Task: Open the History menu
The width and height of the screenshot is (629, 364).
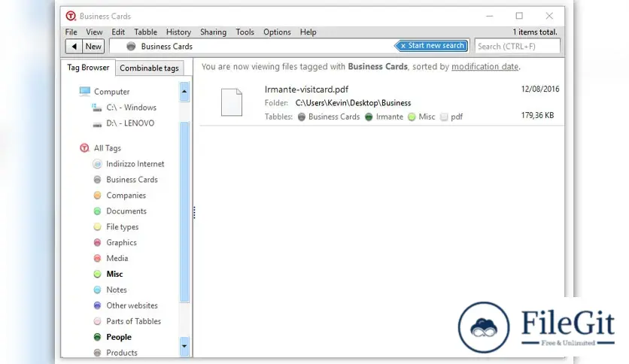Action: (x=178, y=32)
